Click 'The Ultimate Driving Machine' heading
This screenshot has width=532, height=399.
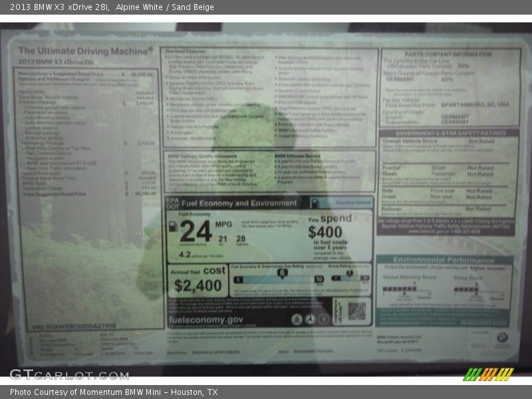point(85,51)
